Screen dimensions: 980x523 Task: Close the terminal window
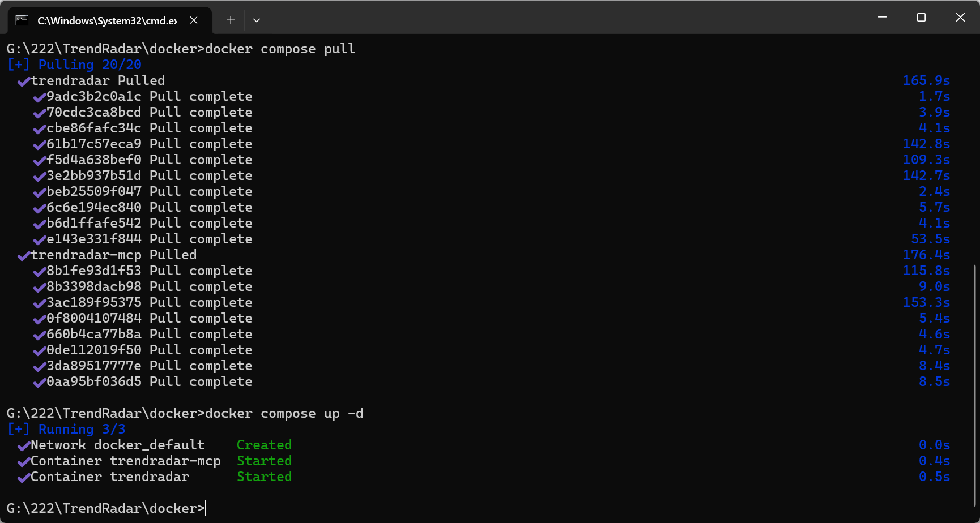click(960, 18)
